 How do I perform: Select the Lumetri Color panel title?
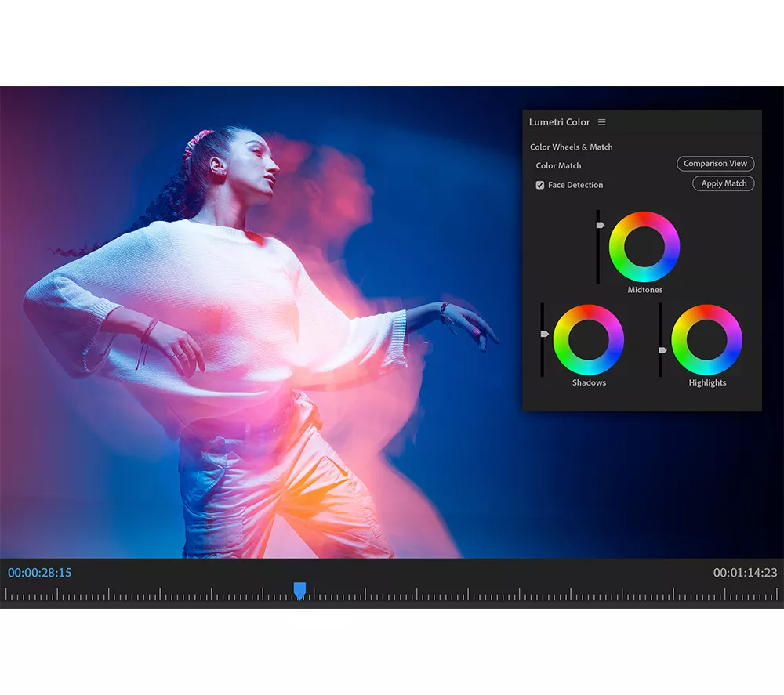(x=559, y=122)
